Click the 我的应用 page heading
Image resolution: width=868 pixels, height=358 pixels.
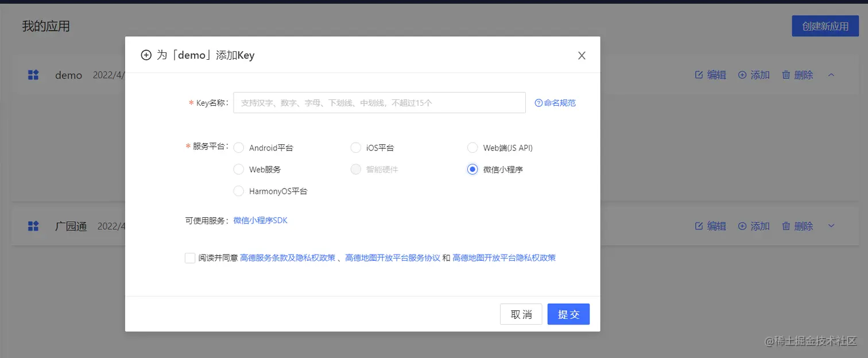[46, 26]
